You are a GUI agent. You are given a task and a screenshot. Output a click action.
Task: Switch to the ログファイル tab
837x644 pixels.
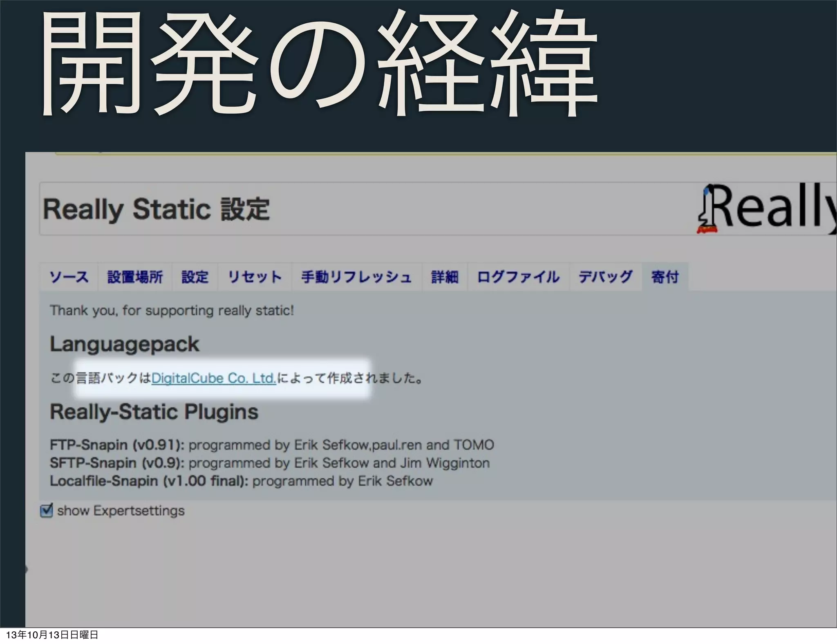click(518, 277)
